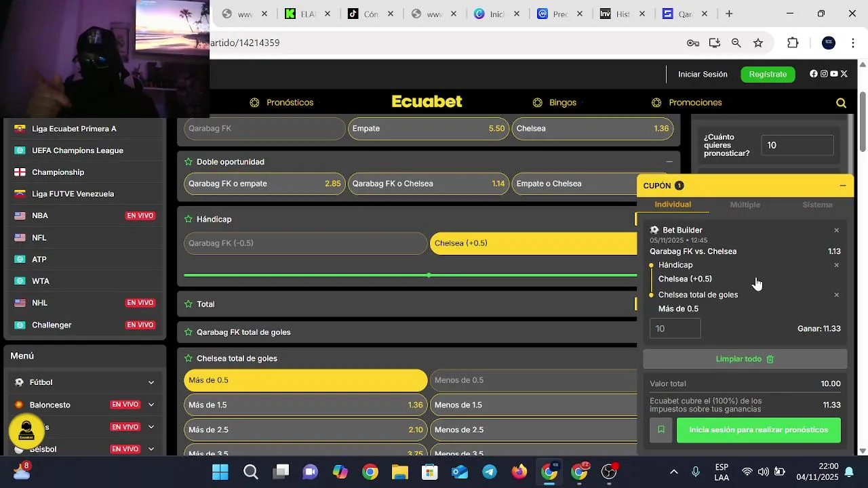Favorite Qarabag FK total de goles star
The image size is (868, 488).
[x=189, y=332]
